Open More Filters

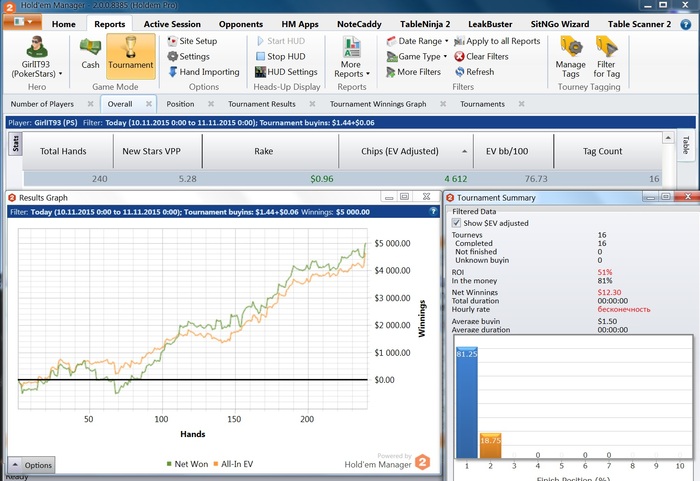pyautogui.click(x=413, y=72)
